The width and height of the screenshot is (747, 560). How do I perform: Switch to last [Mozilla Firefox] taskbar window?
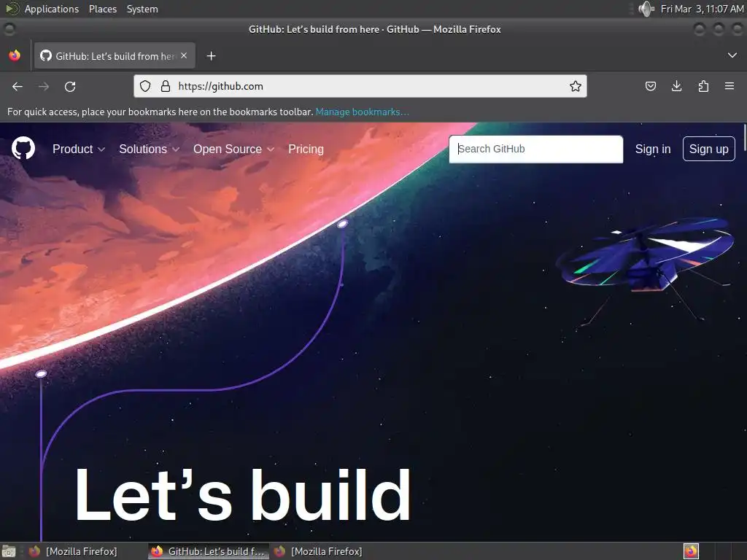[318, 551]
